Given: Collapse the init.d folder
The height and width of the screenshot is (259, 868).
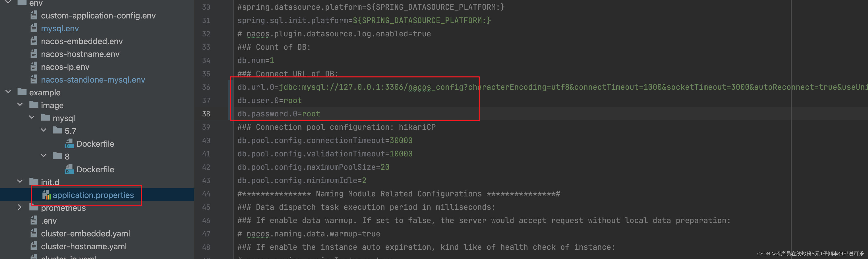Looking at the screenshot, I should point(20,182).
